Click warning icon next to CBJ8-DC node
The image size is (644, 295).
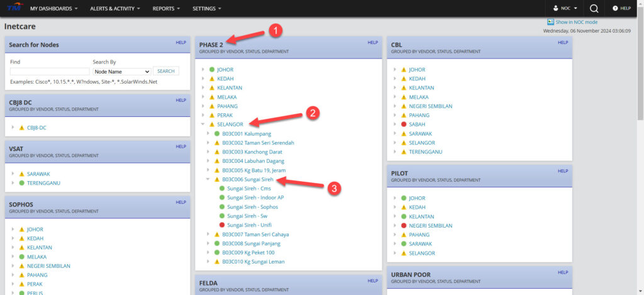(21, 128)
